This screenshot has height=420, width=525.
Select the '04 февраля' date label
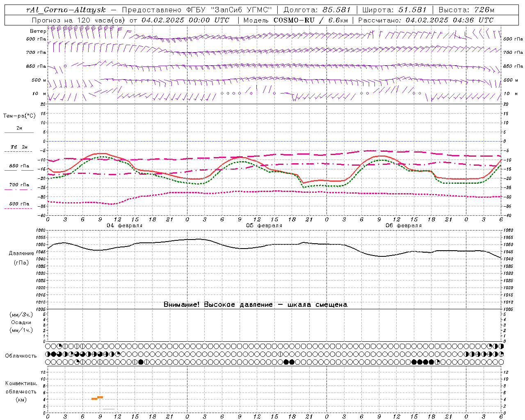click(x=125, y=226)
